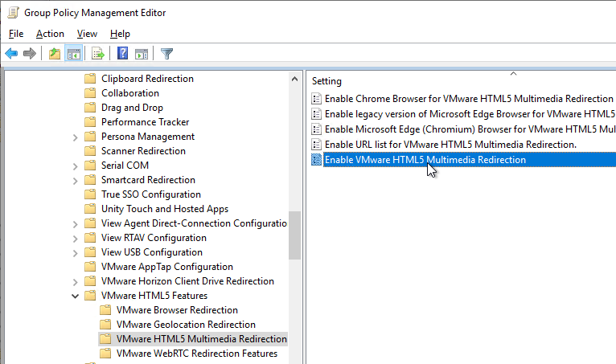Click the Filter funnel toolbar icon
Viewport: 616px width, 364px height.
(x=166, y=53)
